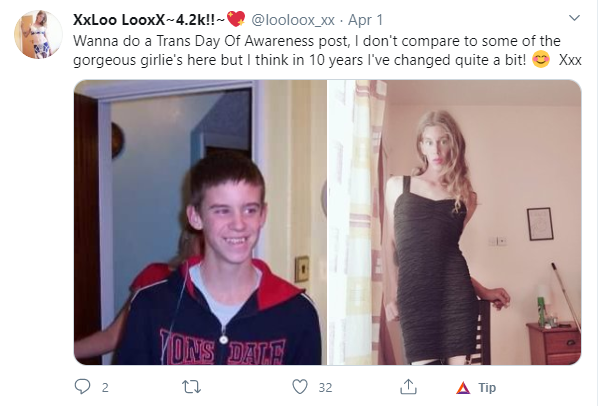Open the left photo with the hoodie
Viewport: 598px width, 406px height.
coord(200,222)
